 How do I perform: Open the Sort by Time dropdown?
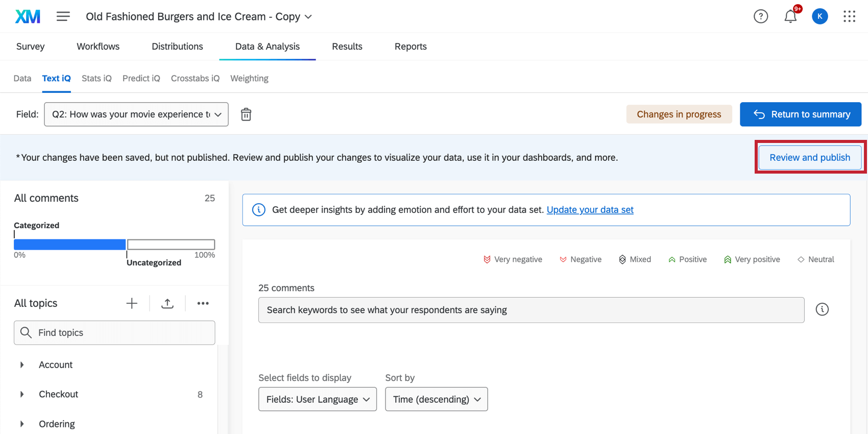[437, 399]
